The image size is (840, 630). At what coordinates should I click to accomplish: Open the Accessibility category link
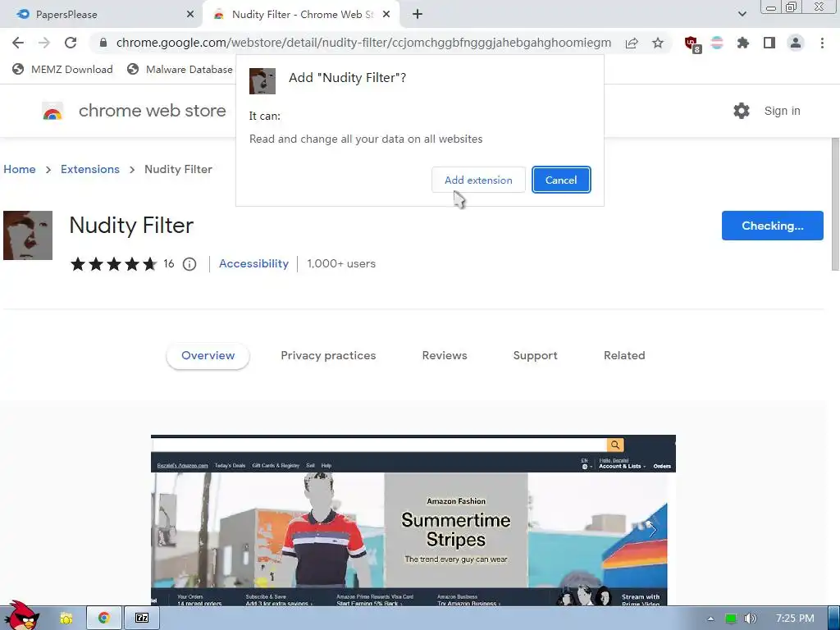253,263
